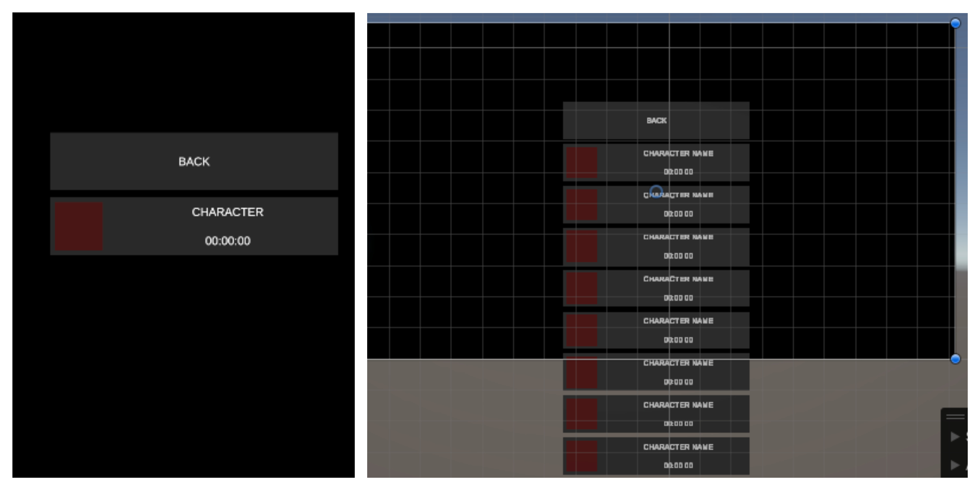Select the CHARACTER entry in the left game view
Screen dimensions: 980x490
tap(194, 226)
